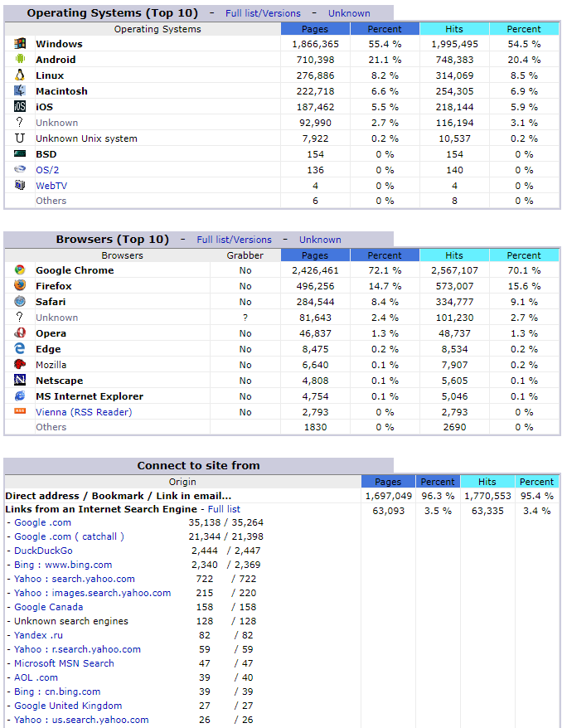567x728 pixels.
Task: Click the Windows logo icon
Action: point(20,44)
